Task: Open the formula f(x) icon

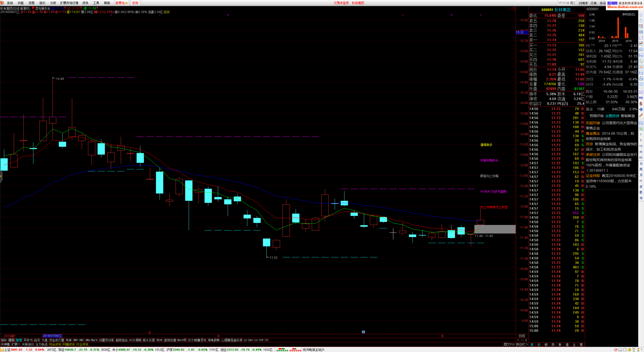Action: coord(641,79)
